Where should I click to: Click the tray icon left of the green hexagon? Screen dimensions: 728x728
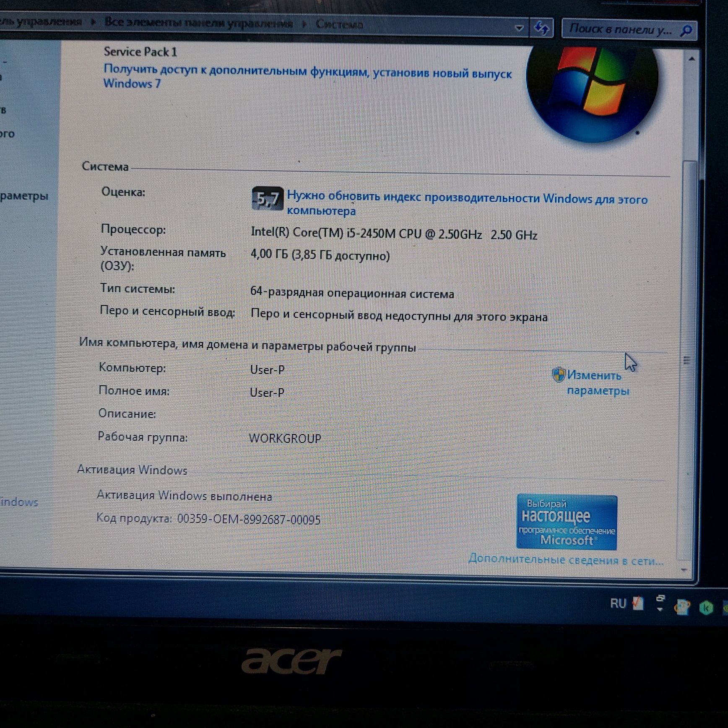[x=682, y=607]
